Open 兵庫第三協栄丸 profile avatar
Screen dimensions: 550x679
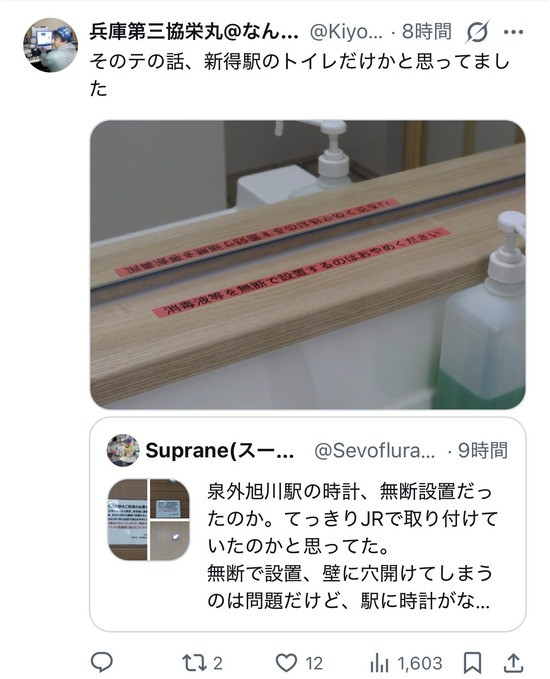click(x=50, y=45)
